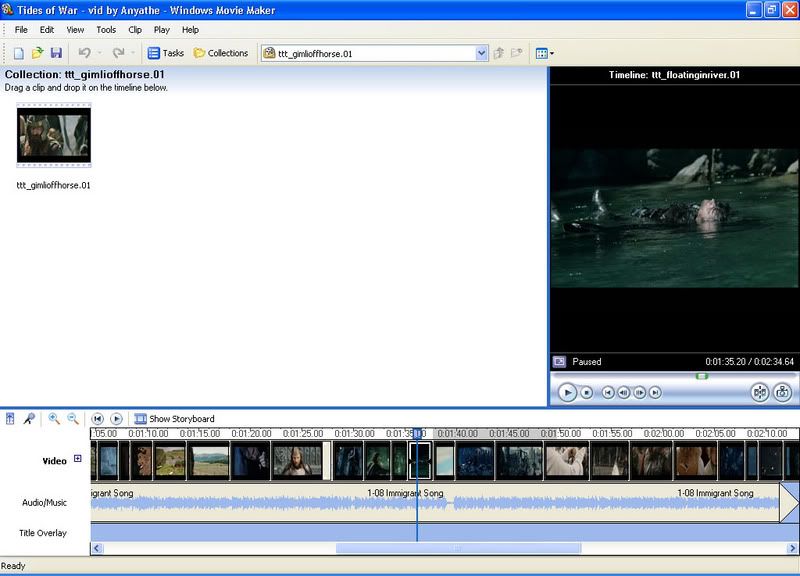Click the Previous Frame button

[623, 392]
